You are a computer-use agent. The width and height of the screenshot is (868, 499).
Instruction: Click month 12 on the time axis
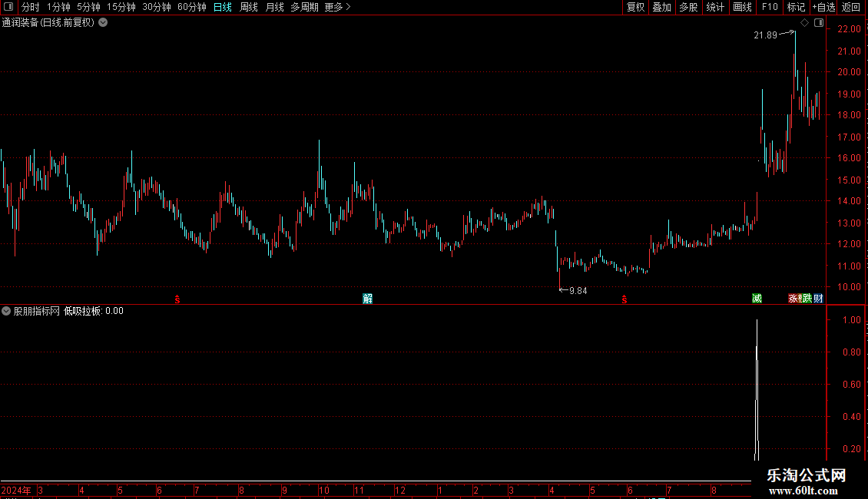(400, 490)
